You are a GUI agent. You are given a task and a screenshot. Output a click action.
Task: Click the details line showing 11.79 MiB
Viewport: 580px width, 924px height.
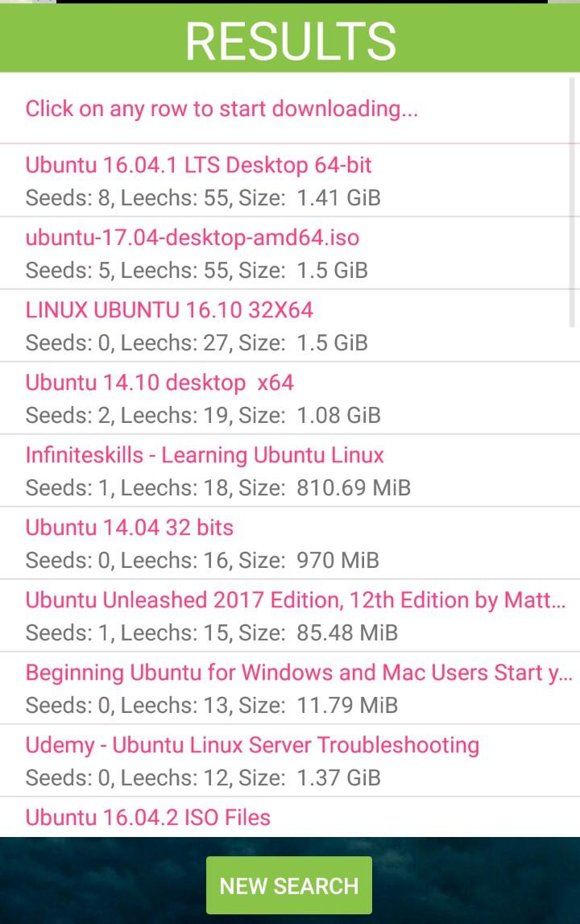[x=211, y=706]
